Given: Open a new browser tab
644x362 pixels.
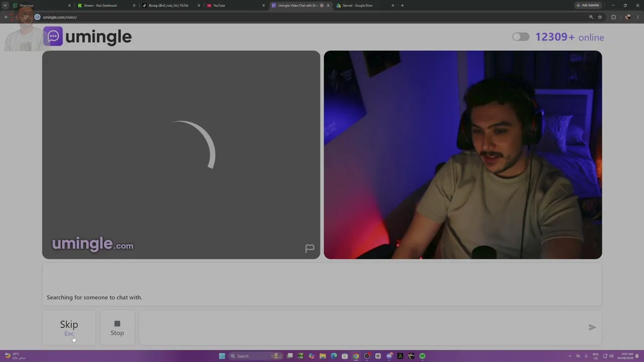Looking at the screenshot, I should [403, 6].
